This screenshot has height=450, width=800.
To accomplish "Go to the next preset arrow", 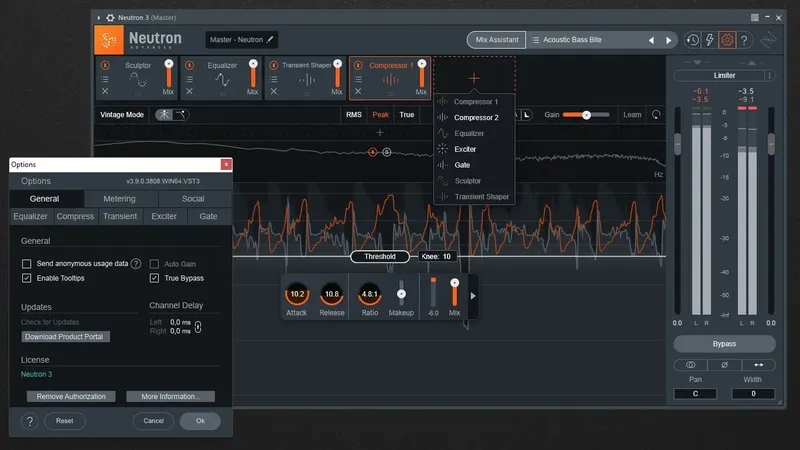I will tap(668, 40).
